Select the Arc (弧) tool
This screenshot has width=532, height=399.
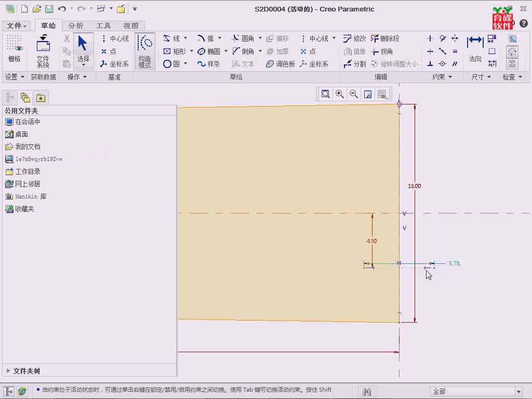tap(206, 38)
